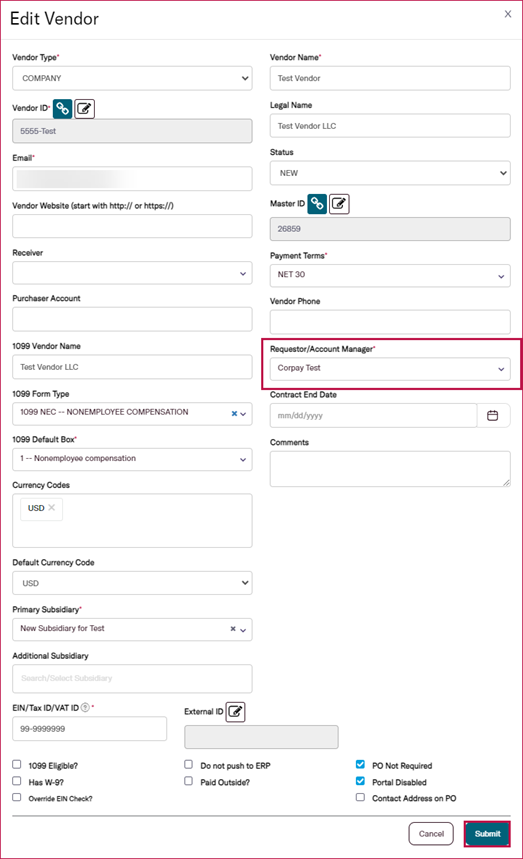Screen dimensions: 523x859
Task: Click the Comments text area
Action: pos(390,469)
